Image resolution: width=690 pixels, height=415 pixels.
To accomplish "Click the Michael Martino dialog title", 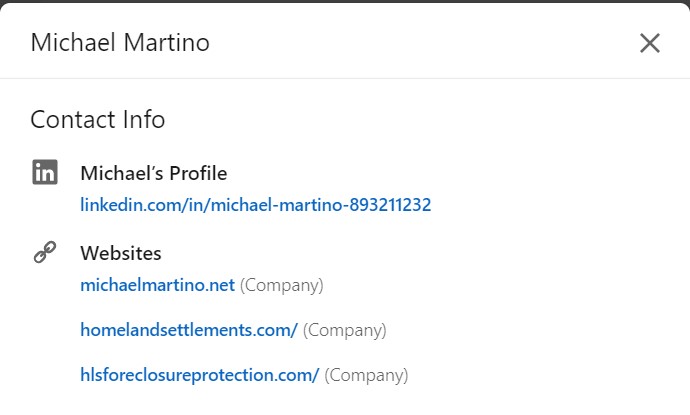I will click(120, 43).
